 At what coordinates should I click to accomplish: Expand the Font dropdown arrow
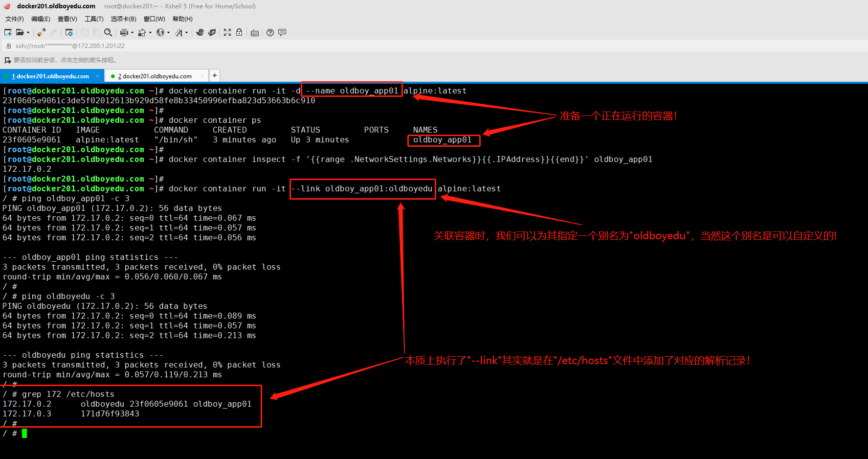pos(186,33)
